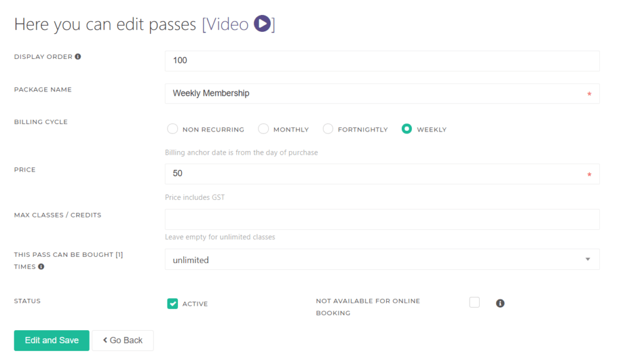Enable Not Available for Online Booking checkbox

[475, 303]
